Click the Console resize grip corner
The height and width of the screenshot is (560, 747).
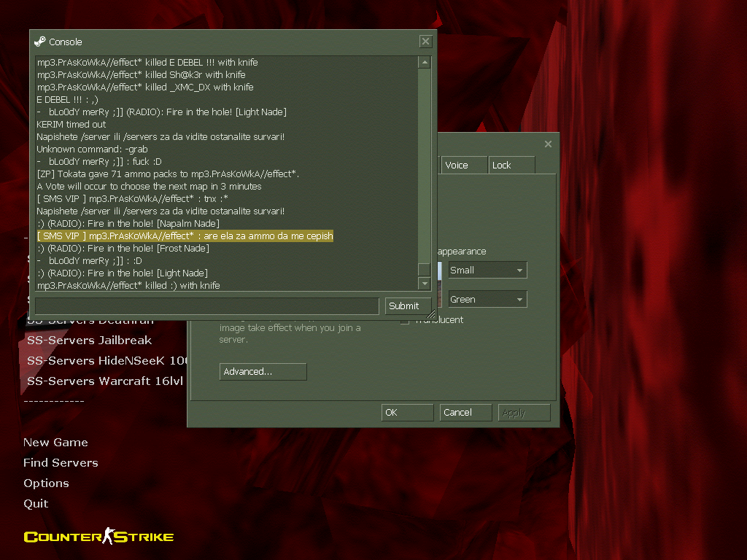pos(430,314)
